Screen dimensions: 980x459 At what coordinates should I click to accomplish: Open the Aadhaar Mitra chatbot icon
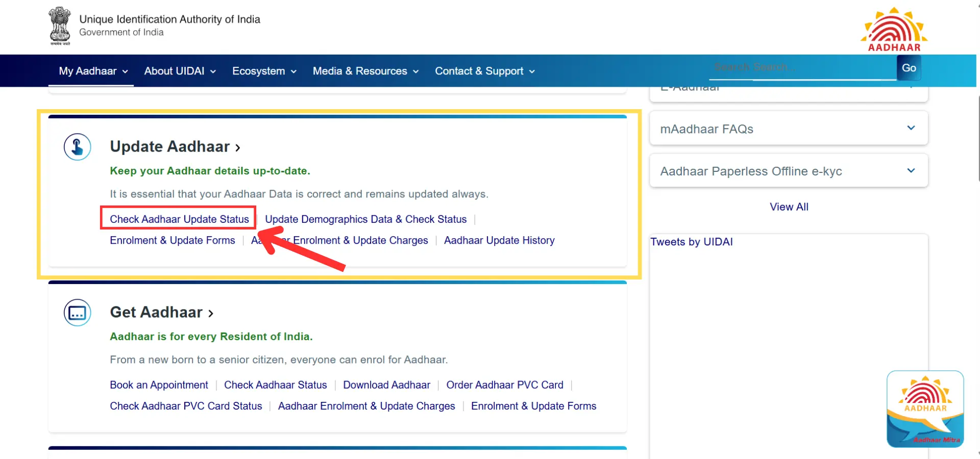[925, 409]
